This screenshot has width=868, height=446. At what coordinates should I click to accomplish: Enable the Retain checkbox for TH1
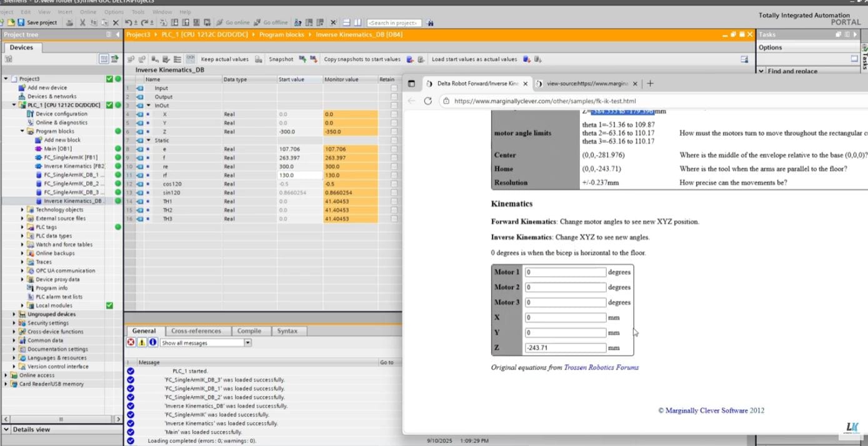pos(394,202)
